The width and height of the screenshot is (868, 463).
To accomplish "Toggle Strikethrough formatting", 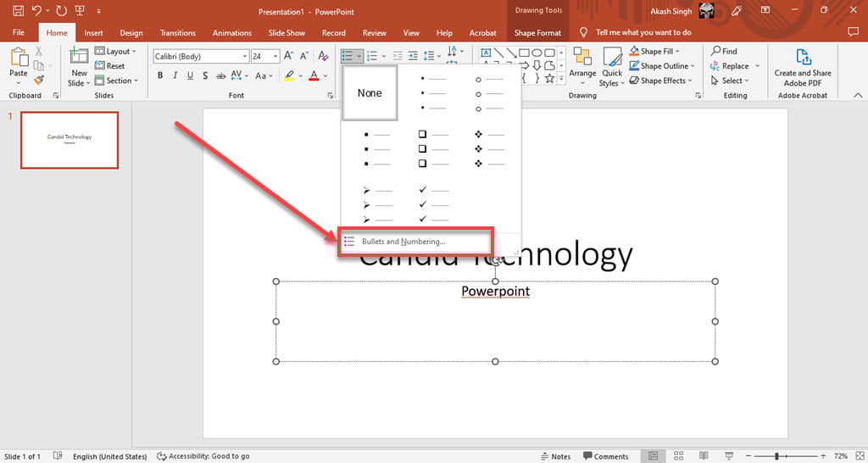I will [x=221, y=75].
